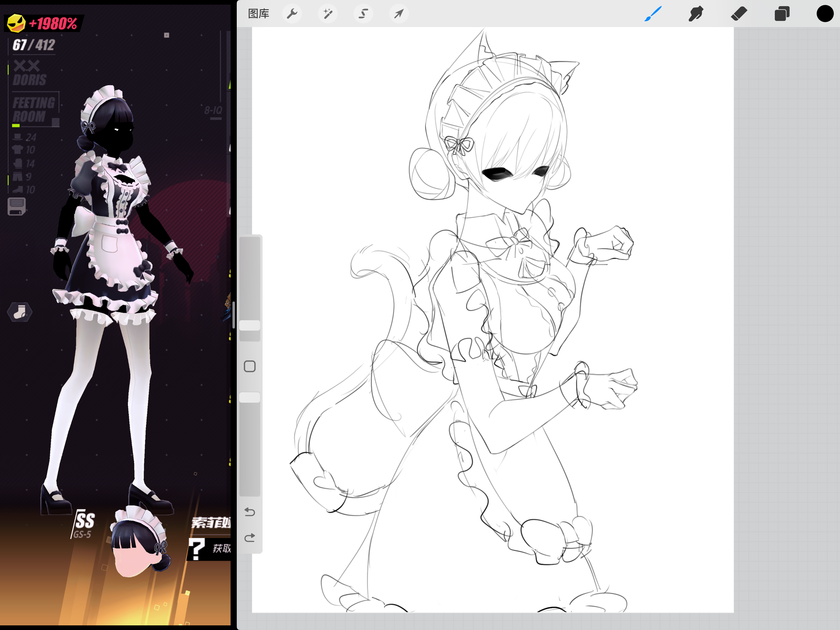
Task: Tap the square modify button on sidebar
Action: (x=249, y=366)
